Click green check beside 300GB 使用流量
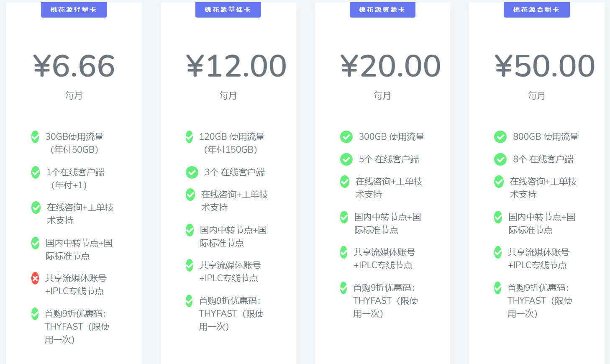This screenshot has height=364, width=610. (x=346, y=137)
